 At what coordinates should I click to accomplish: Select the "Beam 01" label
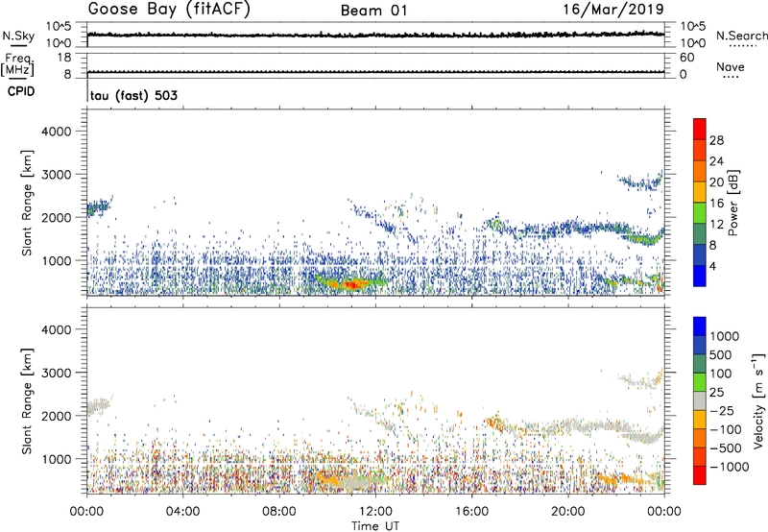coord(373,11)
